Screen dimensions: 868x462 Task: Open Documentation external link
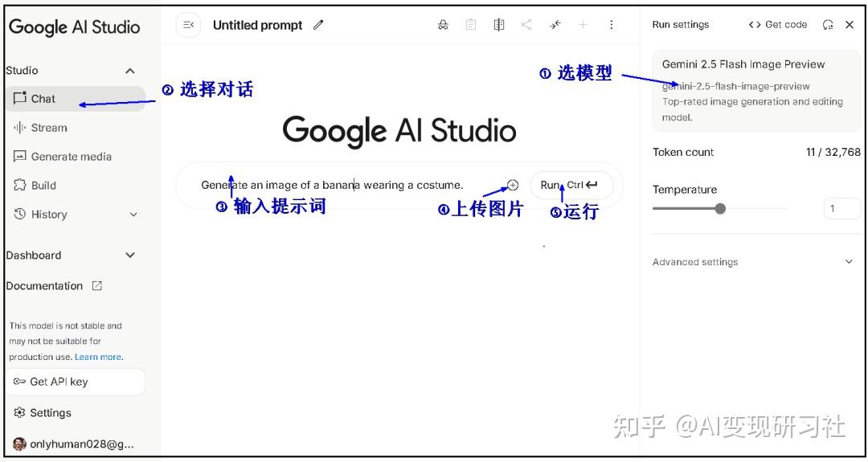coord(55,286)
